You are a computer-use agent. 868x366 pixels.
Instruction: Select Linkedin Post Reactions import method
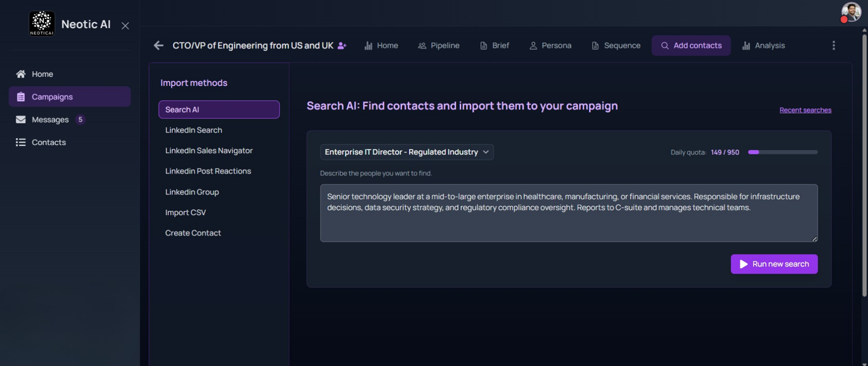tap(219, 171)
